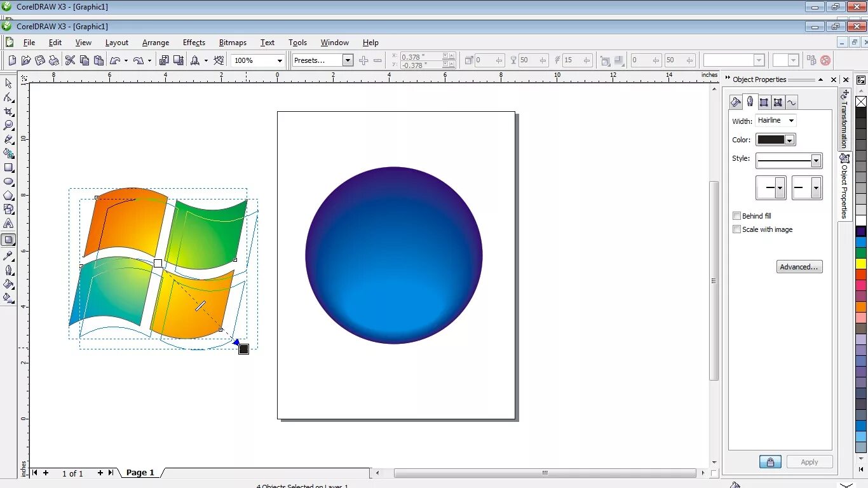Select the Text tool
The width and height of the screenshot is (868, 488).
[8, 223]
